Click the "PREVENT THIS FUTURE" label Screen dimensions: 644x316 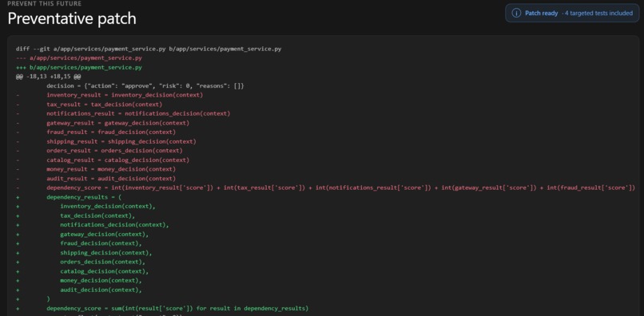tap(45, 3)
